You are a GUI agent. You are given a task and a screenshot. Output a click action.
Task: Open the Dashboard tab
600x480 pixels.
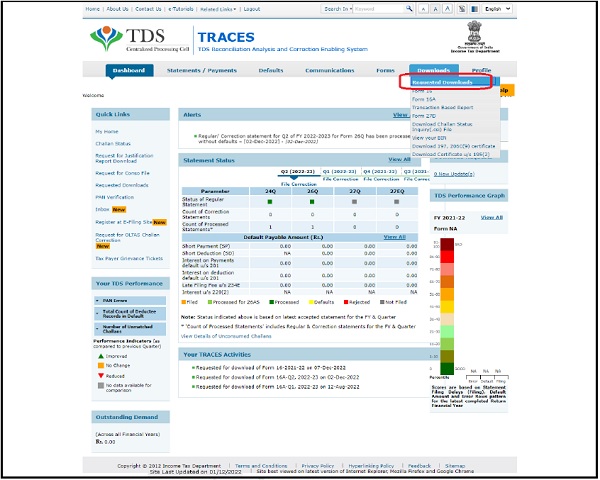129,70
